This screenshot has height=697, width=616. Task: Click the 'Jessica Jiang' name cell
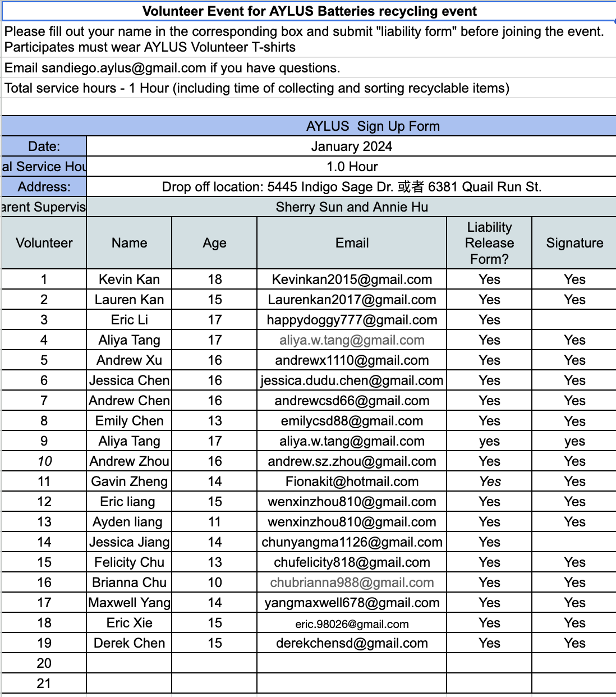(130, 542)
